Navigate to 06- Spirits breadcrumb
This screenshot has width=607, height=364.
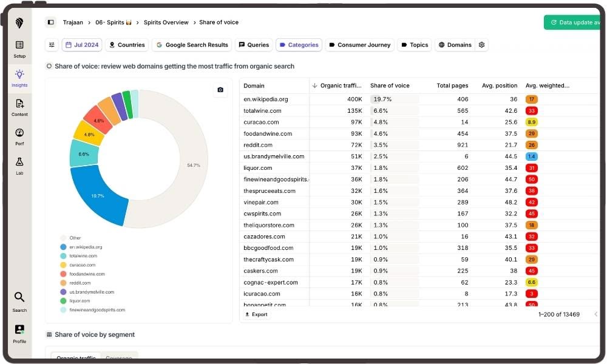point(114,22)
